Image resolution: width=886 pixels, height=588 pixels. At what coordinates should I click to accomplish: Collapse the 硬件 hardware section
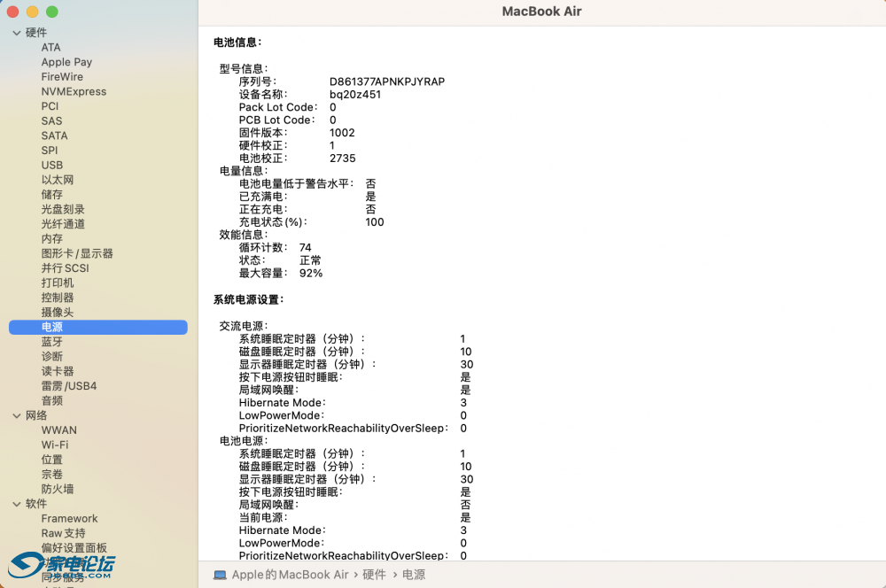(x=16, y=33)
